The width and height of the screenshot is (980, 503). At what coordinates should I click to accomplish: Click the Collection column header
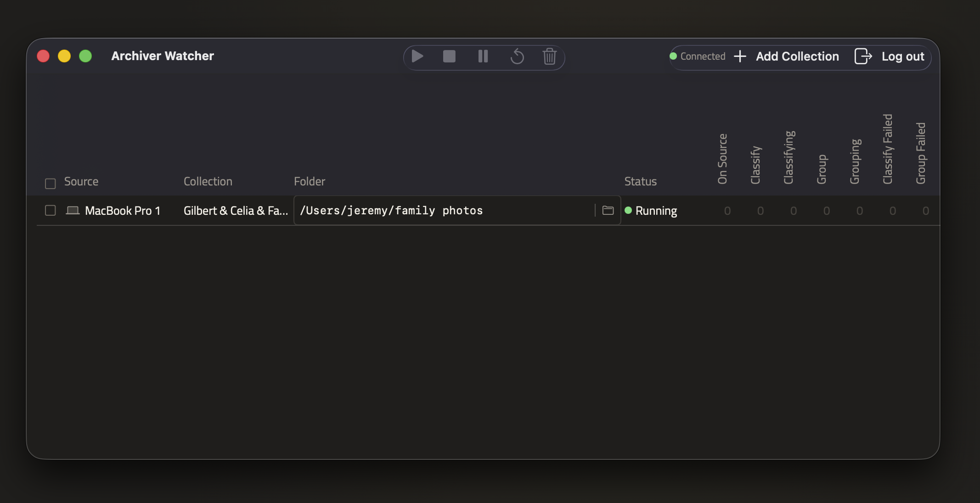[x=208, y=181]
